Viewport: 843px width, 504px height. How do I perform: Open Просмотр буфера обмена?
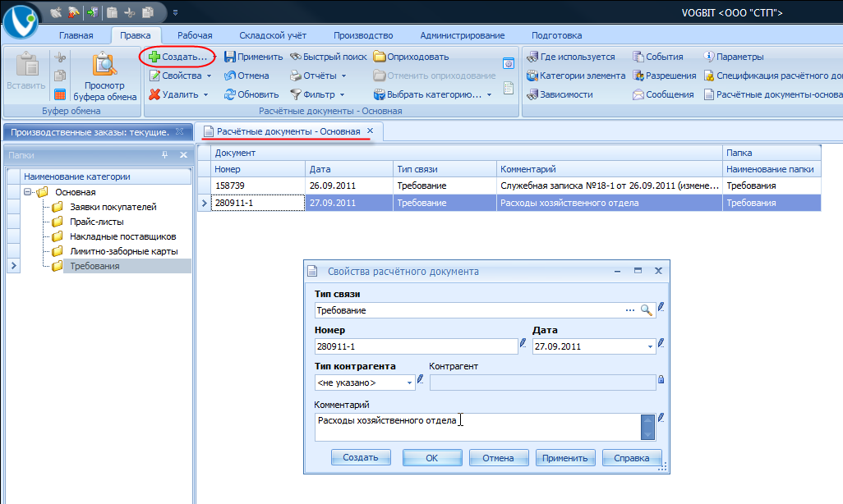(105, 76)
